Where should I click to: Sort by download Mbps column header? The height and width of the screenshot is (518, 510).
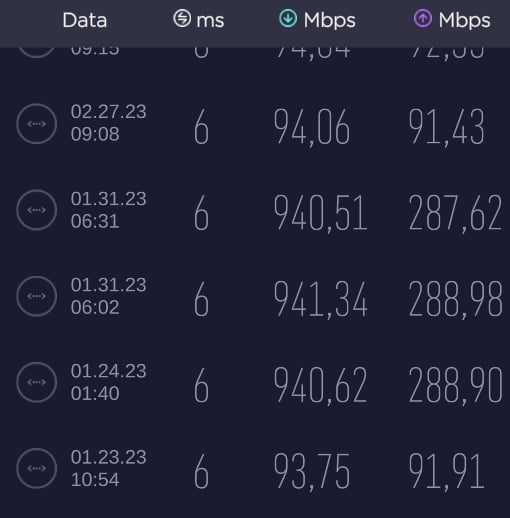[317, 20]
